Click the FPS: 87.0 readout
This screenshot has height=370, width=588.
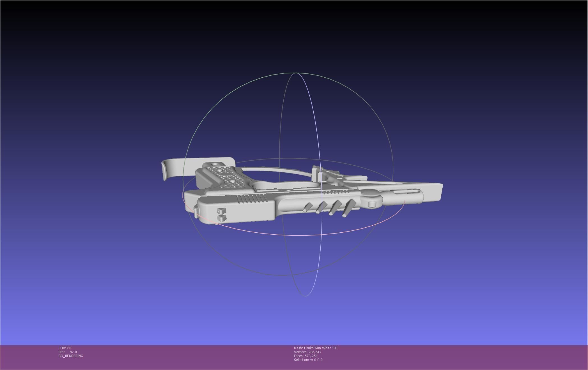click(x=68, y=352)
